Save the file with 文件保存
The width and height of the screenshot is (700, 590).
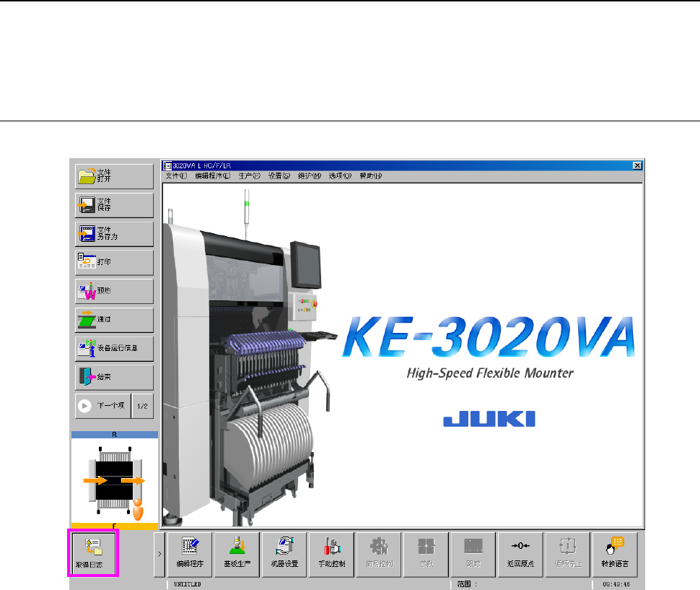(114, 205)
